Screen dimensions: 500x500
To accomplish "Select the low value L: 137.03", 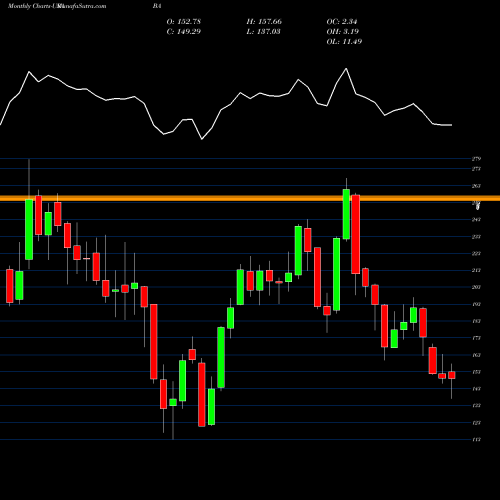I will 263,32.
